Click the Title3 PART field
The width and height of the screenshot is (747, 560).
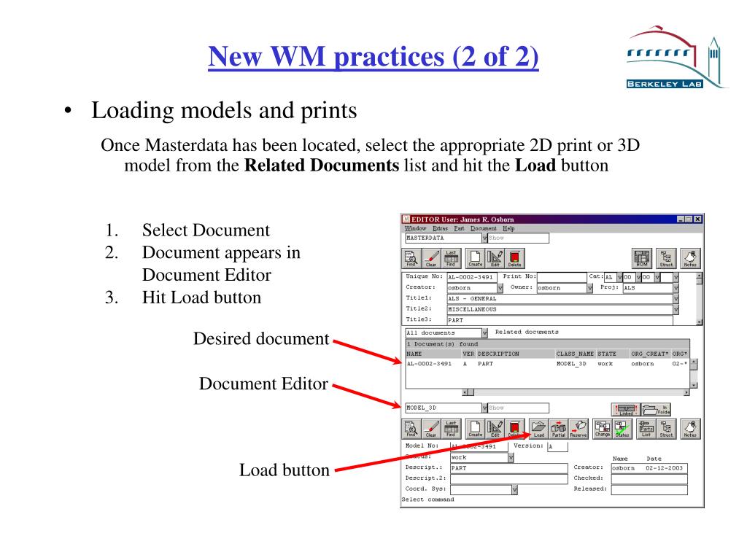[x=560, y=321]
